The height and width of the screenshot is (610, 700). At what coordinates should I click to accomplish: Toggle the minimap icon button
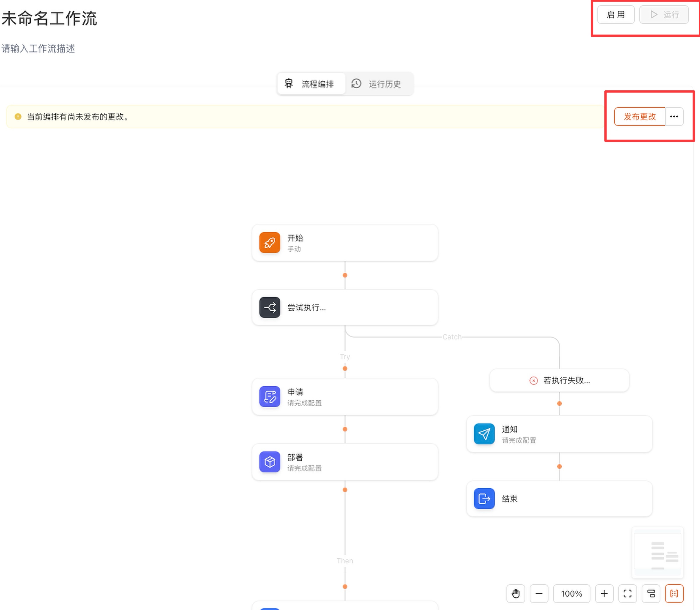674,594
